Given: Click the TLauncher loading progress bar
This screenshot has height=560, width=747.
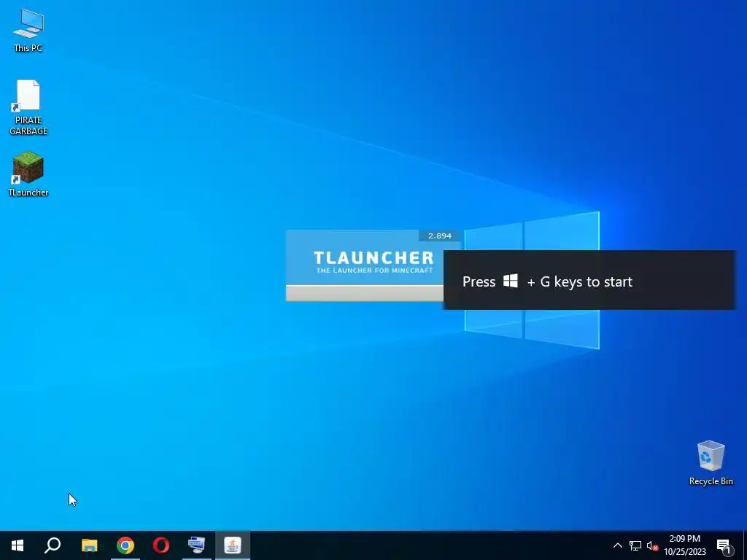Looking at the screenshot, I should coord(365,293).
